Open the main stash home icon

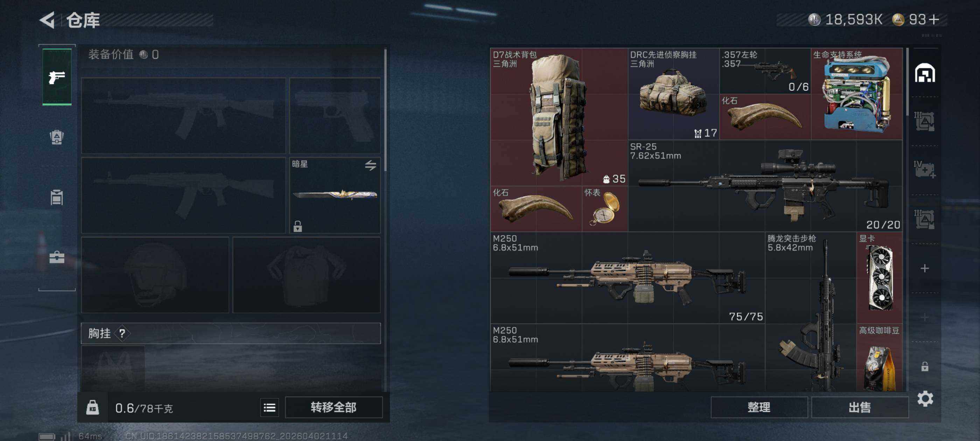click(925, 73)
